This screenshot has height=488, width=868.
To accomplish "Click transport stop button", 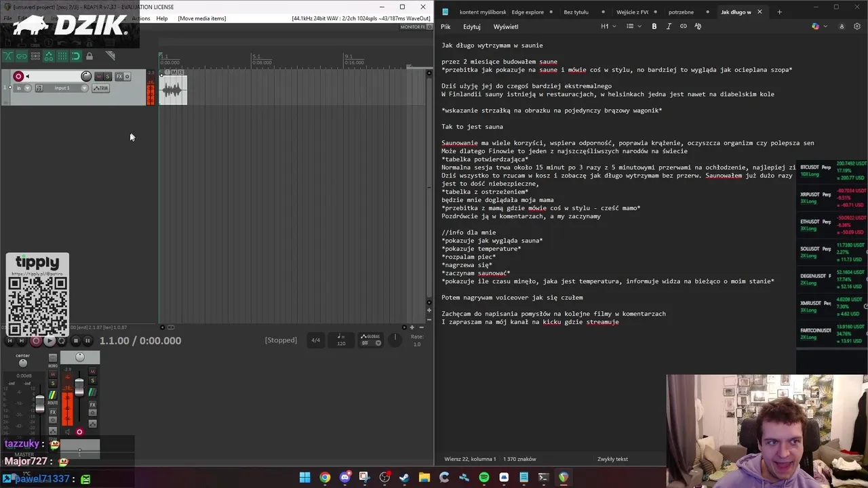I will pyautogui.click(x=76, y=341).
